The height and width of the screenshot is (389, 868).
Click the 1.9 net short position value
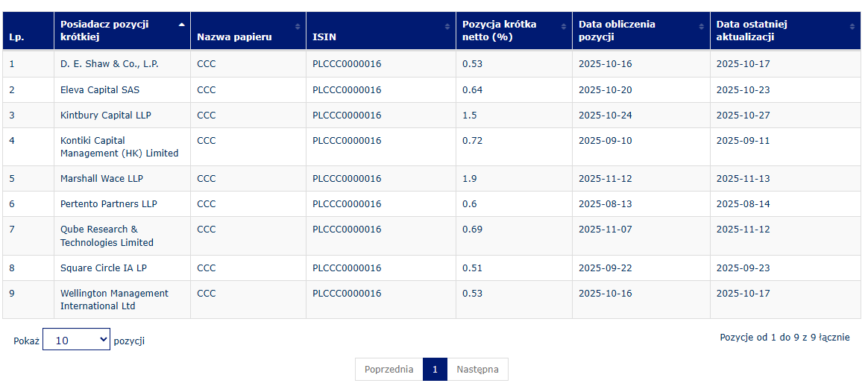coord(470,179)
